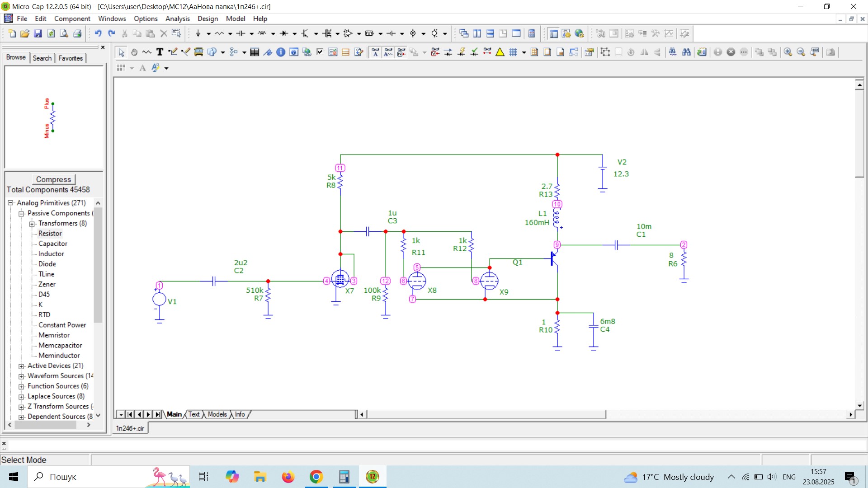This screenshot has width=868, height=488.
Task: Collapse the Passive Components tree node
Action: 21,213
